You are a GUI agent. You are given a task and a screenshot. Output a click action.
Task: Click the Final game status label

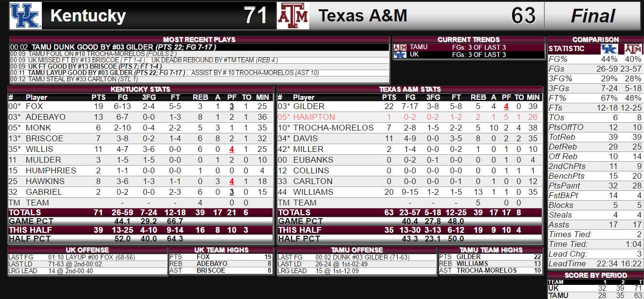[593, 16]
